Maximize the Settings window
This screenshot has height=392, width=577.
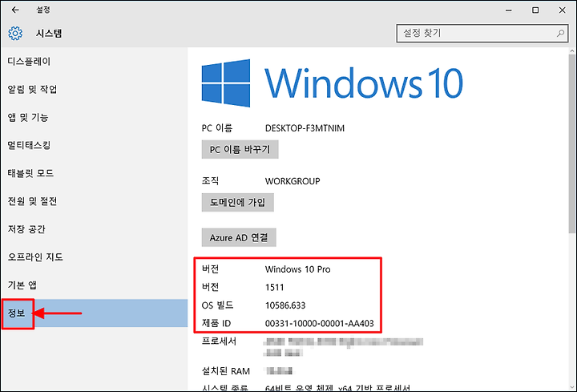(x=535, y=10)
